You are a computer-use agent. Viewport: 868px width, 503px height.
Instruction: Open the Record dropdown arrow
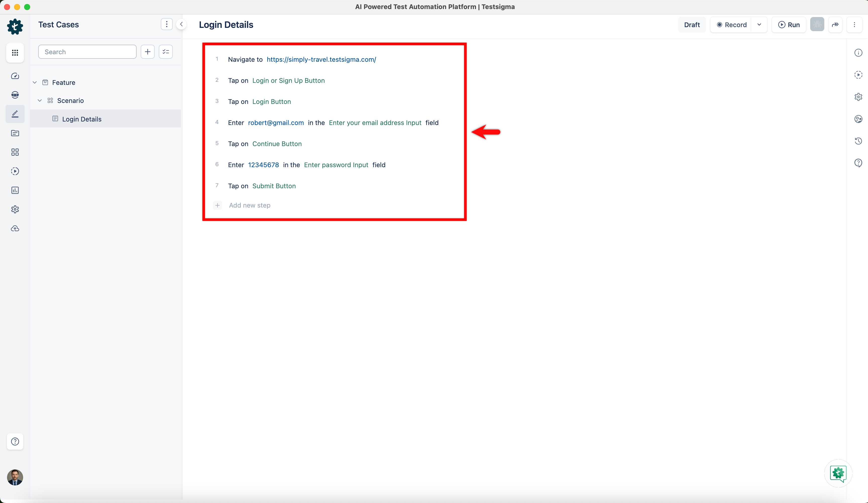759,25
